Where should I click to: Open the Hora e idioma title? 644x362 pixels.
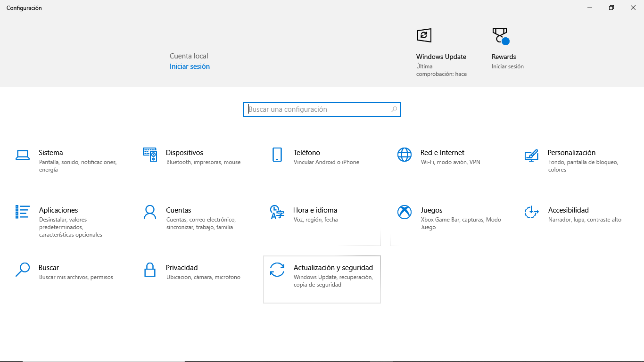point(315,210)
